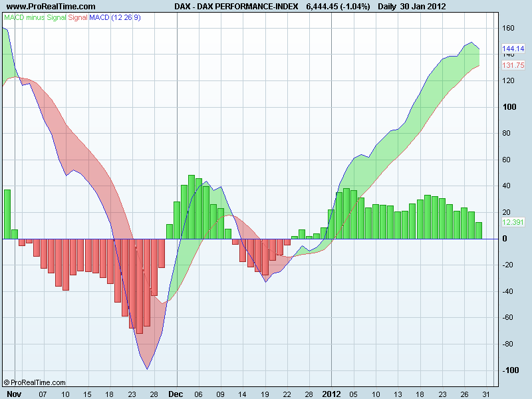The image size is (532, 399).
Task: Click the 05 date label on the time axis
Action: click(354, 394)
